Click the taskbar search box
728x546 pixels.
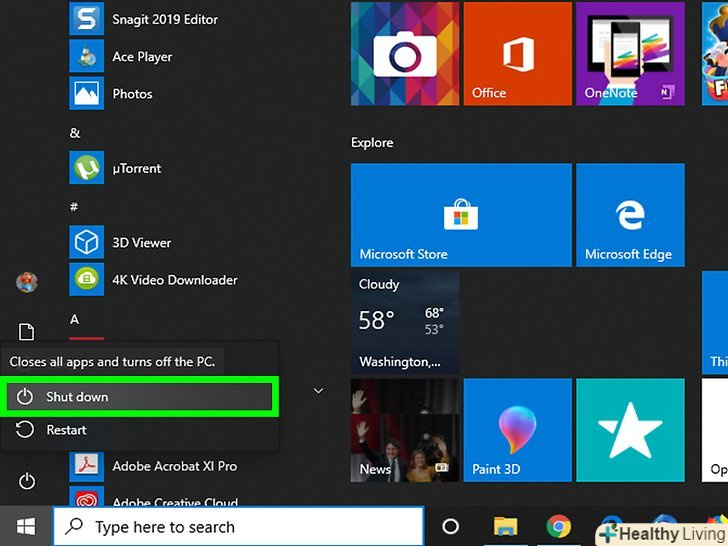tap(238, 527)
